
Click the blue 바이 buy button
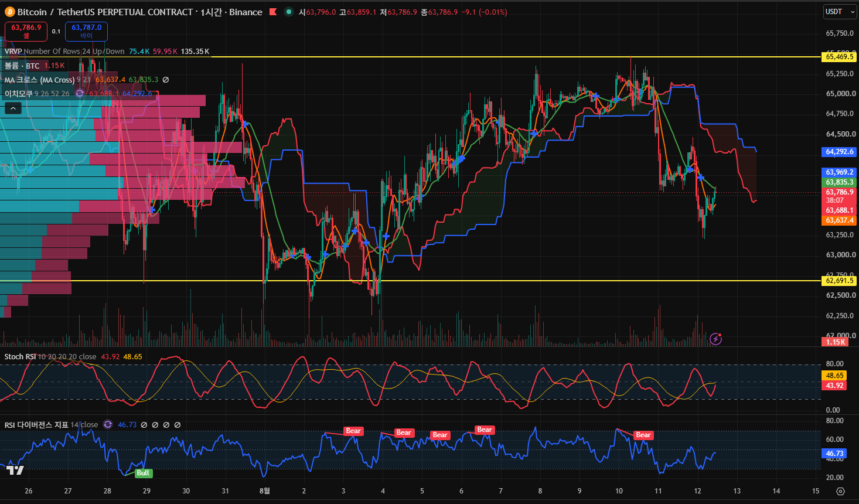[86, 31]
